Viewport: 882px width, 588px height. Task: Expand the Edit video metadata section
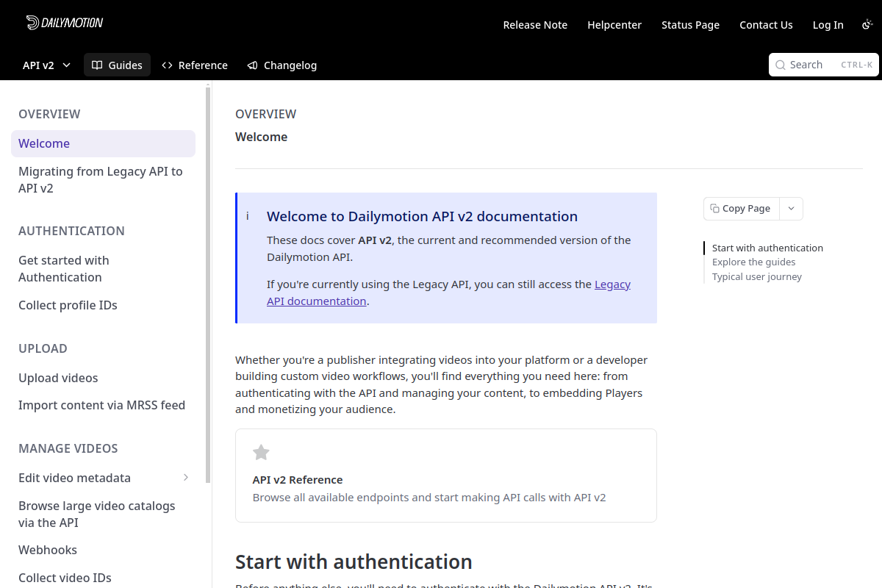[186, 478]
